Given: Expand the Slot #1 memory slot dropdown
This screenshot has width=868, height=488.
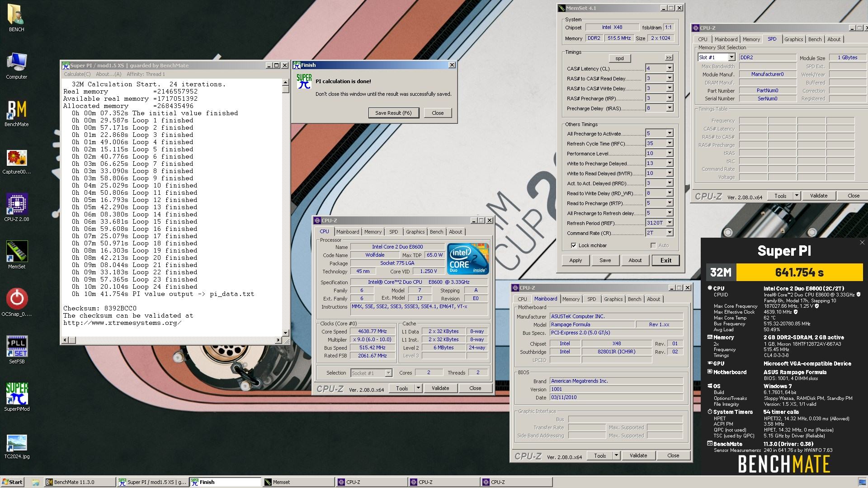Looking at the screenshot, I should (731, 57).
